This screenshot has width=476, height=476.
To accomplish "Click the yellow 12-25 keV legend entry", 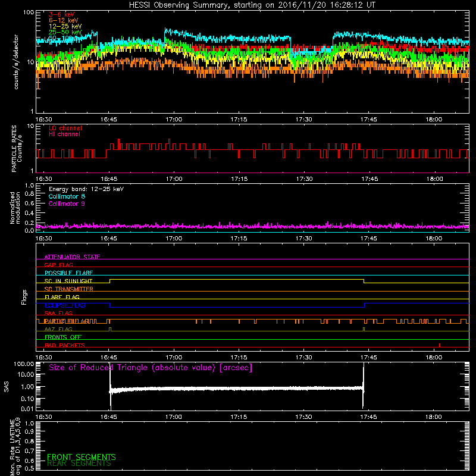I will pos(65,26).
